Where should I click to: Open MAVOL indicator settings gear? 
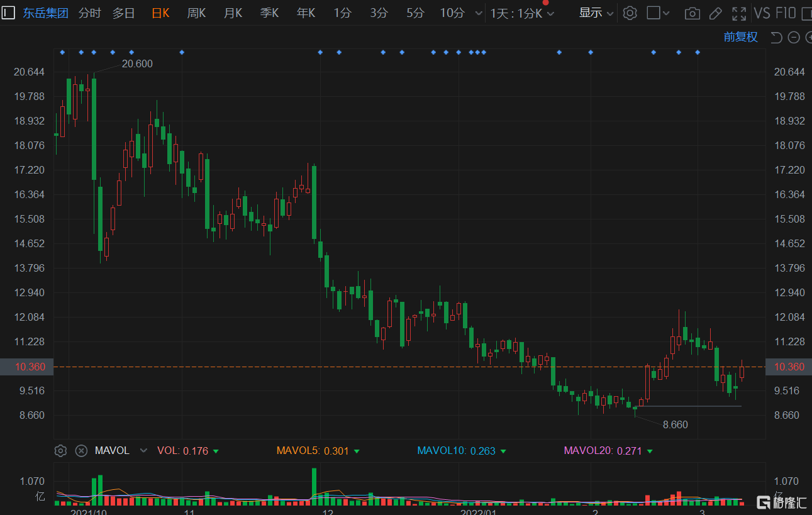[x=60, y=451]
